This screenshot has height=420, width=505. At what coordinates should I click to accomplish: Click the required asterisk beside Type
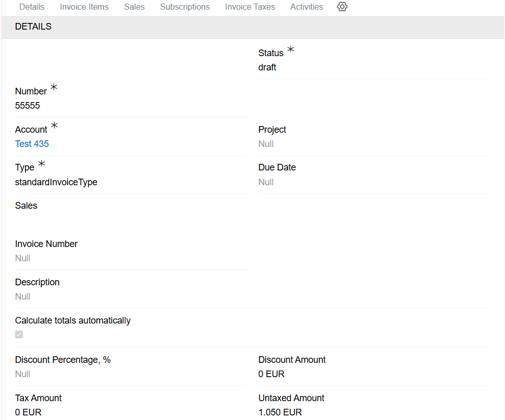click(41, 163)
